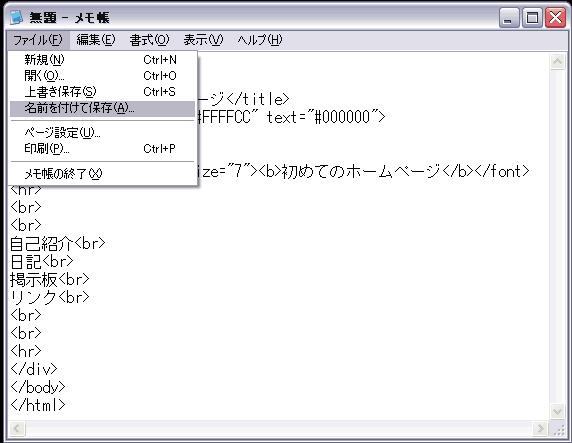
Task: Open the 編集(E) menu
Action: click(96, 40)
